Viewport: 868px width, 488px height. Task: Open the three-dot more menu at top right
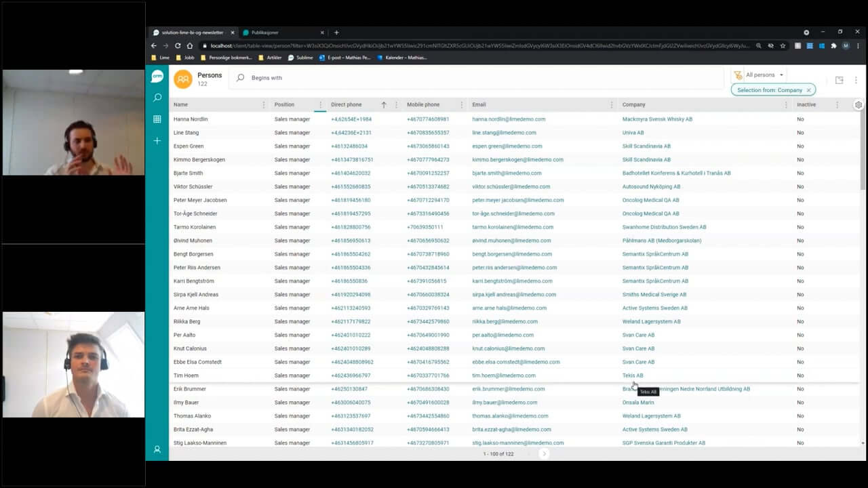pos(856,80)
